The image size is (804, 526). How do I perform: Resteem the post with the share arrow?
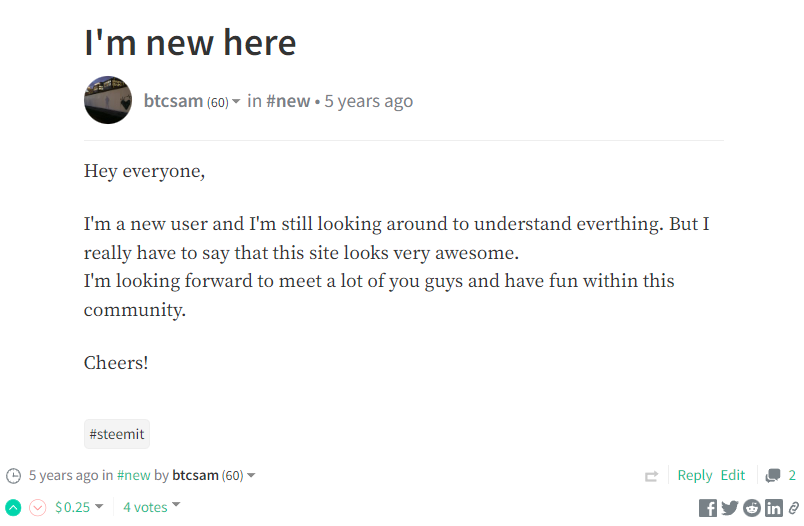coord(652,476)
